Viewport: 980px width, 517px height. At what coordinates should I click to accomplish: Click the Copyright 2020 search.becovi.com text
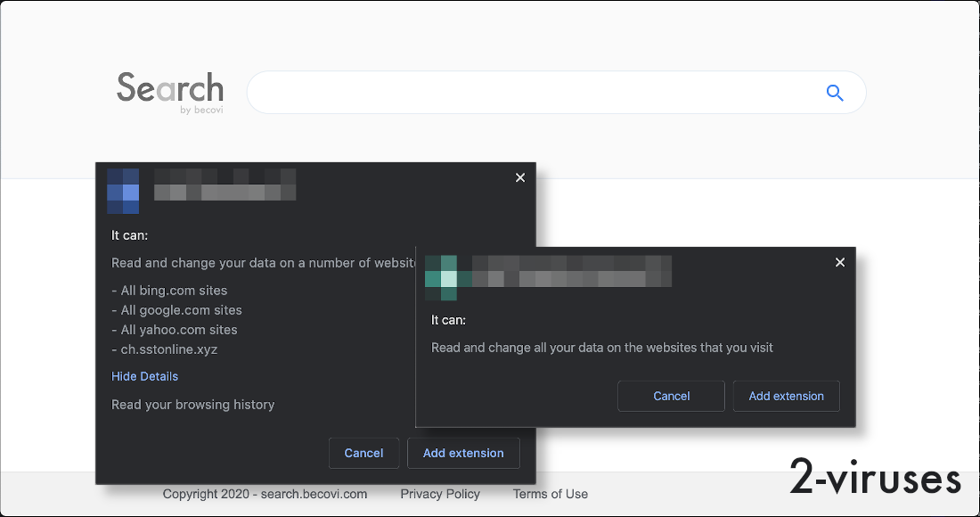265,494
